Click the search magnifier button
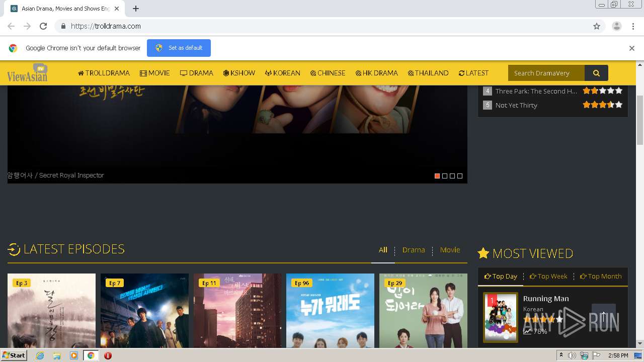Screen dimensions: 644x362 coord(596,73)
